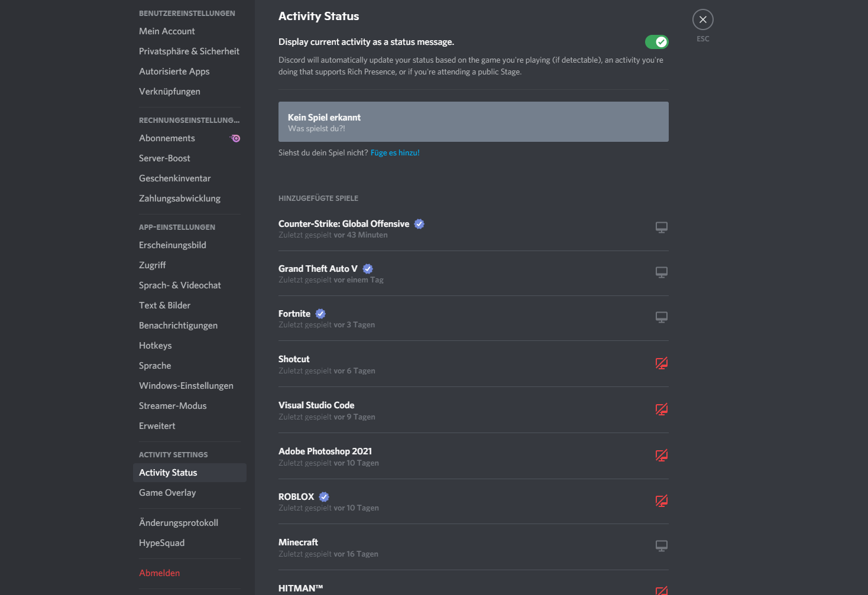868x595 pixels.
Task: Click Counter-Strike: Global Offensive game name
Action: click(344, 224)
